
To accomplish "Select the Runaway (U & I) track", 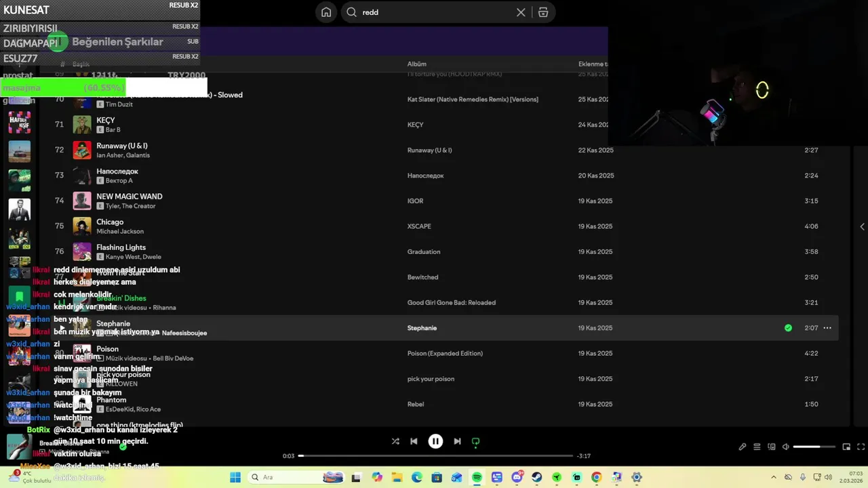I will tap(122, 146).
